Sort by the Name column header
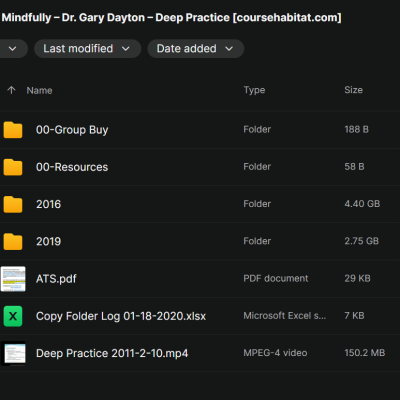The width and height of the screenshot is (400, 400). (39, 90)
